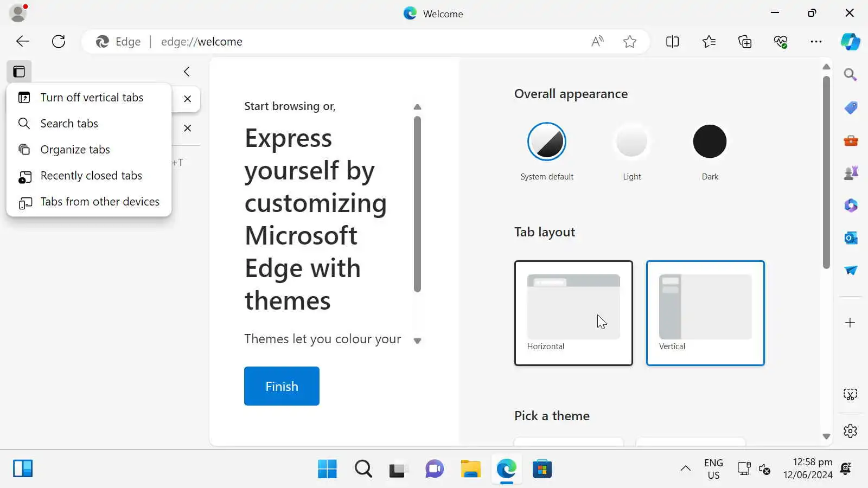This screenshot has height=488, width=868.
Task: Open the Favorites list
Action: tap(709, 42)
